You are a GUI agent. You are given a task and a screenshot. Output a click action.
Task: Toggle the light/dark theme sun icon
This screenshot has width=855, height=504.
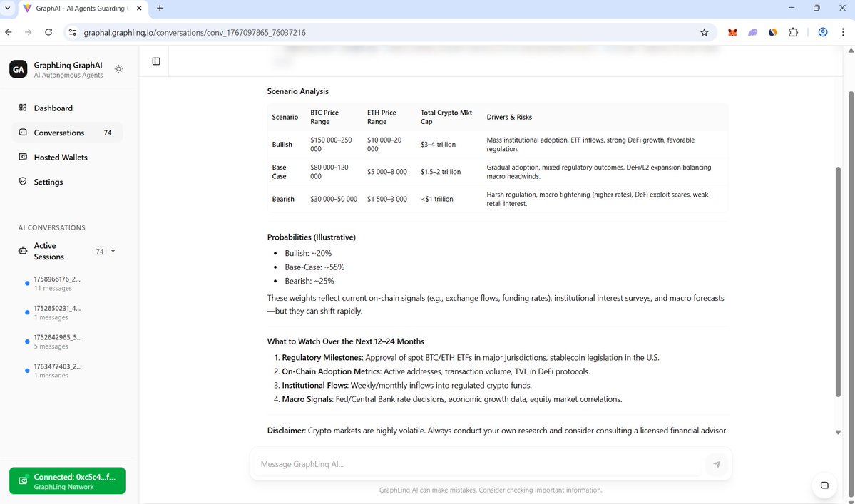(118, 69)
